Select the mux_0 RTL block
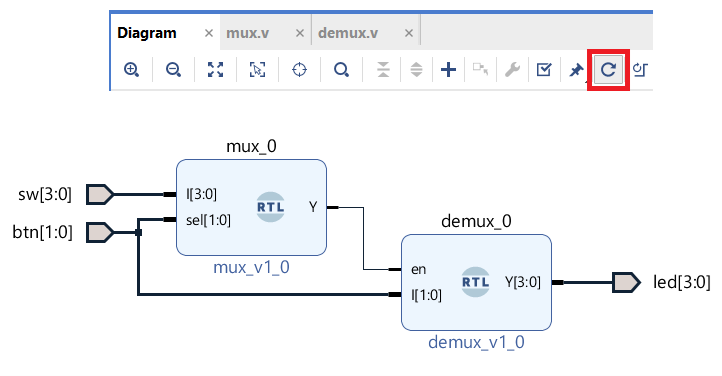This screenshot has width=722, height=376. pos(251,208)
